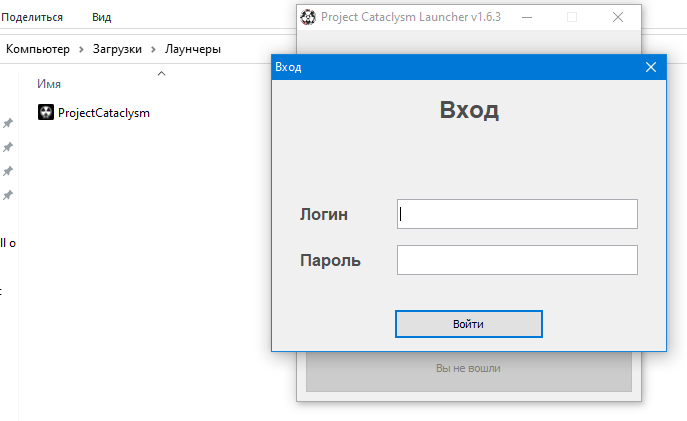Viewport: 687px width, 421px height.
Task: Close the Вход dialog
Action: tap(651, 67)
